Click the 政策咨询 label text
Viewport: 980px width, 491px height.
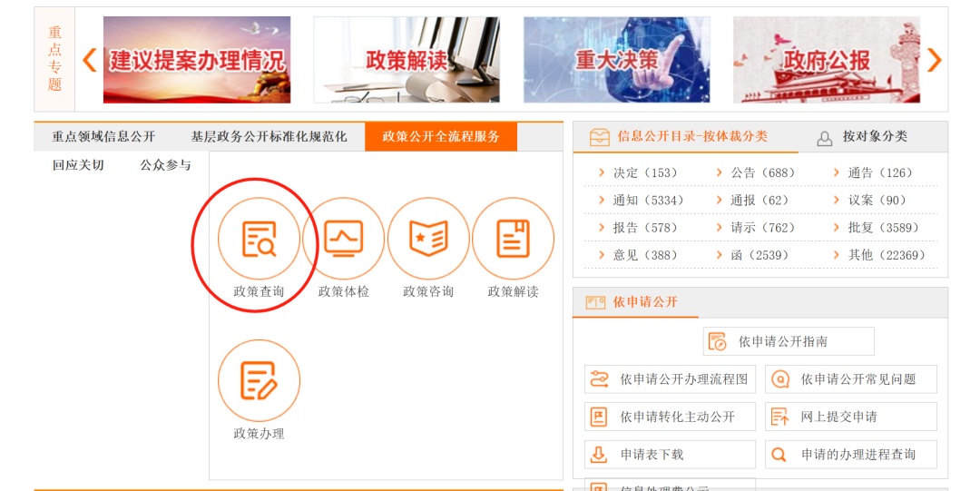pyautogui.click(x=428, y=291)
